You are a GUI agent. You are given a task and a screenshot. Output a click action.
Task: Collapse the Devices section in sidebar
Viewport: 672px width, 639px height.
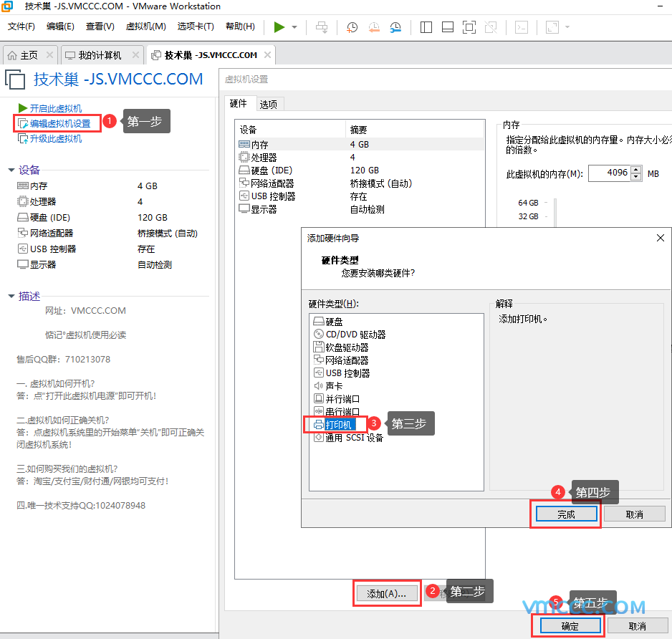(11, 170)
